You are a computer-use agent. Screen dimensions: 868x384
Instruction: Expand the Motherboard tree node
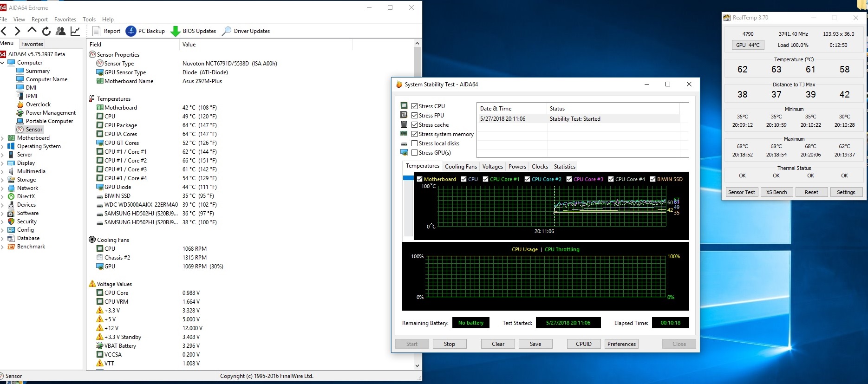pos(3,138)
